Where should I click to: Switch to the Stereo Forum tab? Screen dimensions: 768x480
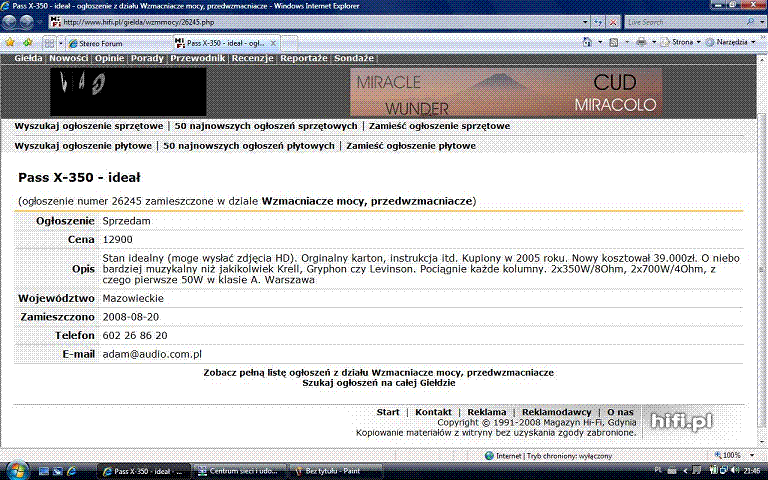pyautogui.click(x=120, y=43)
